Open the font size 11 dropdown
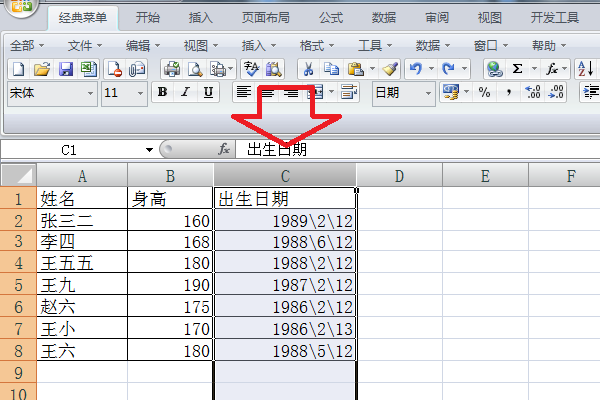Viewport: 600px width, 400px height. pyautogui.click(x=140, y=93)
